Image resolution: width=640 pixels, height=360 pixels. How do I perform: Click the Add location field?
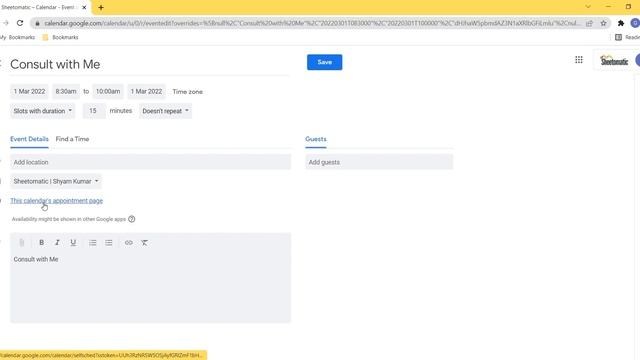[151, 162]
